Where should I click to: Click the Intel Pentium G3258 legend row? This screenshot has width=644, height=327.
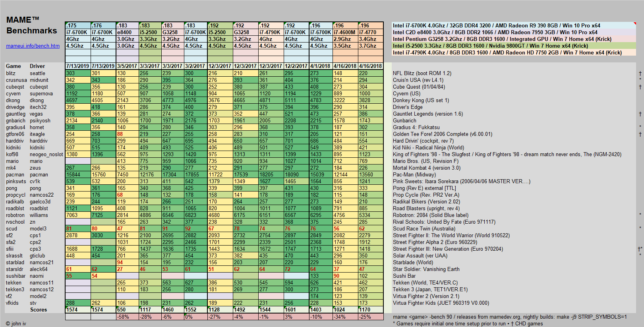pos(502,39)
